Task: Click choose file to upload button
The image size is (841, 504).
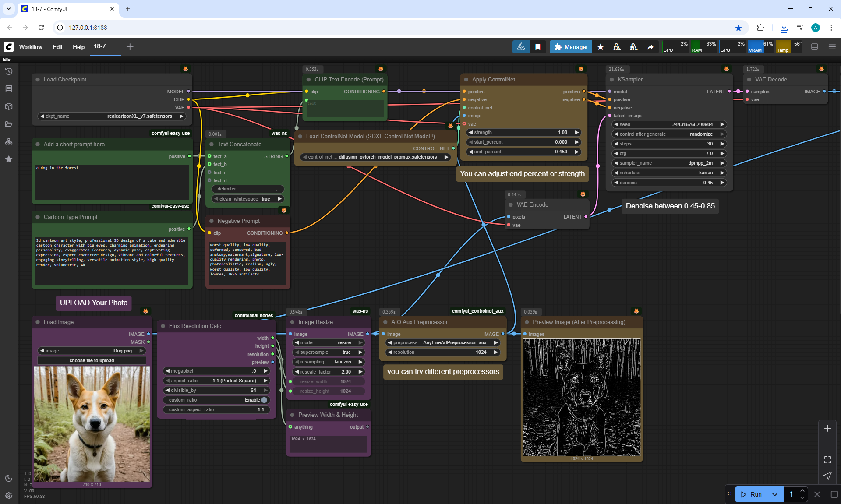Action: pos(92,360)
